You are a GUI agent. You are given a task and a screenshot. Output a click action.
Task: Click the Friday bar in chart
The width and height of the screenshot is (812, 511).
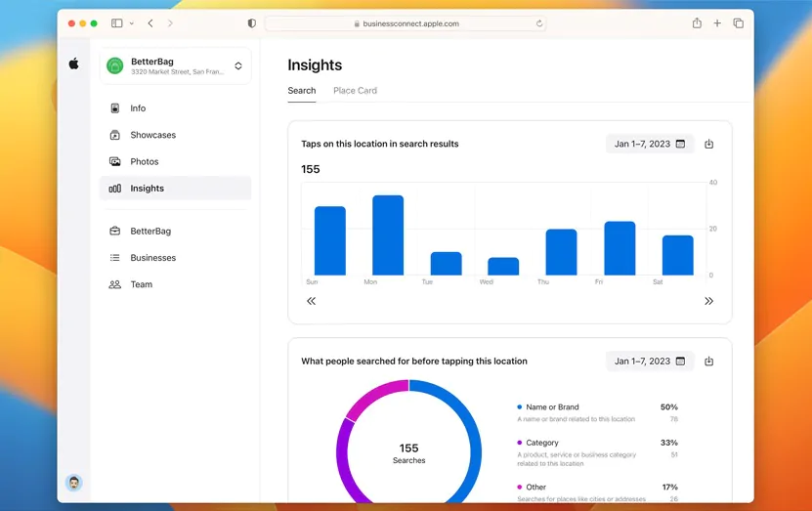click(620, 248)
